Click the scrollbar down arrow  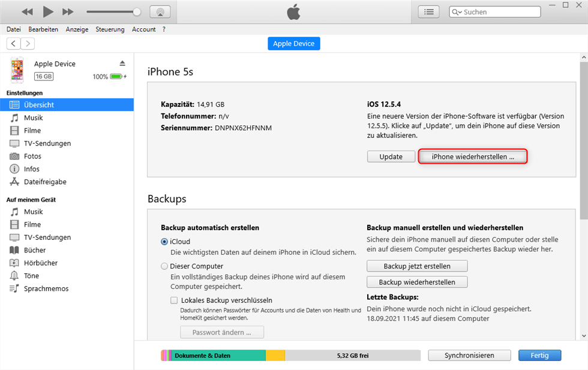pos(584,336)
